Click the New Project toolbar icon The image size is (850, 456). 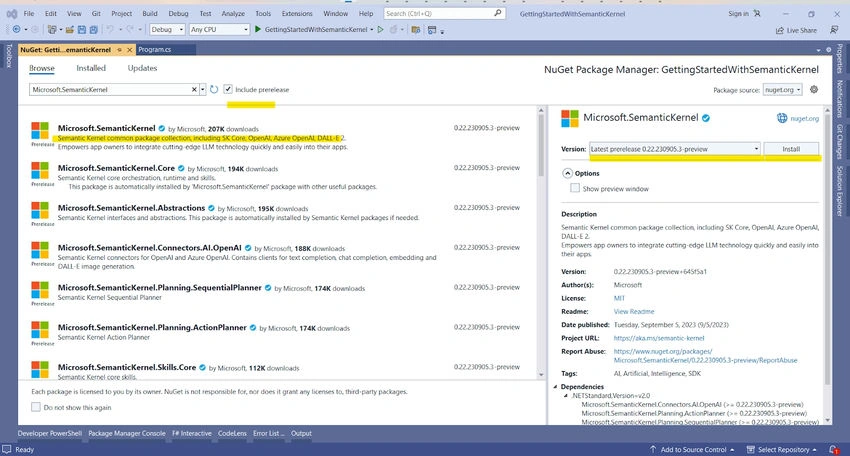coord(52,29)
